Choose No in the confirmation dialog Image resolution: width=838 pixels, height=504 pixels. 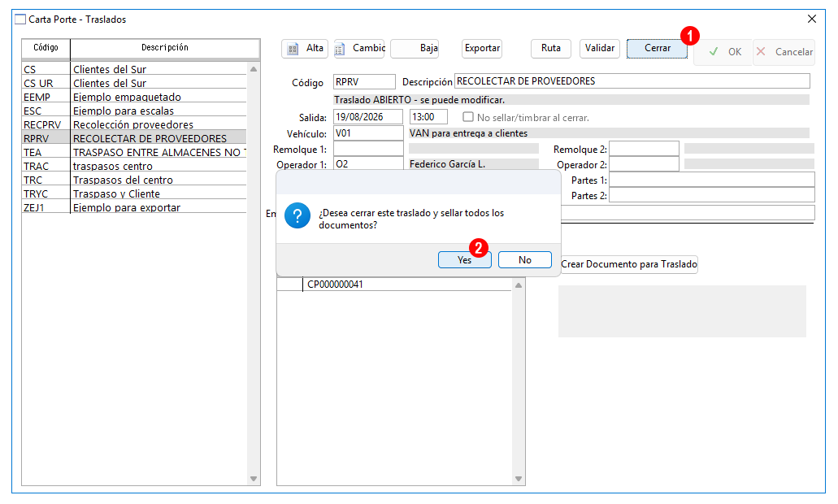click(525, 260)
